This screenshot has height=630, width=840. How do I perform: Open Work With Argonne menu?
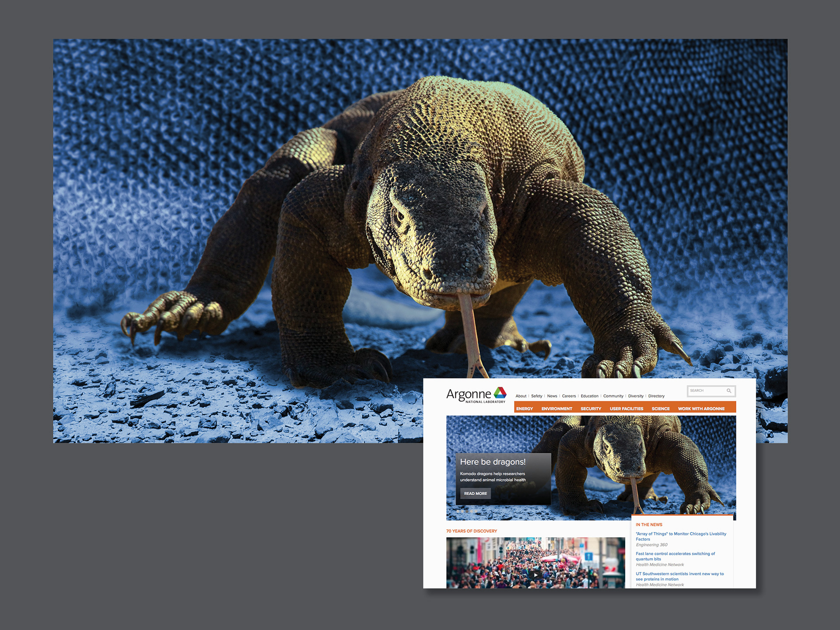point(701,409)
